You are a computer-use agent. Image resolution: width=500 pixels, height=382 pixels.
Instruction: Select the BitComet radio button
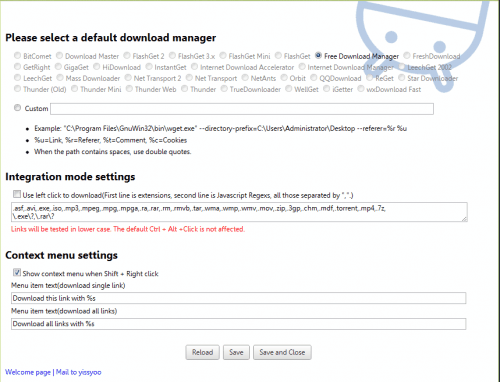pos(17,55)
